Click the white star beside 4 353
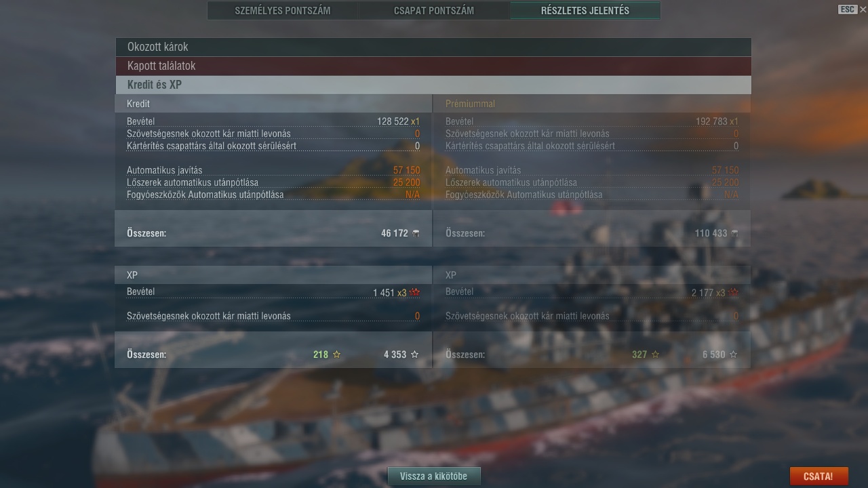This screenshot has width=868, height=488. 415,354
